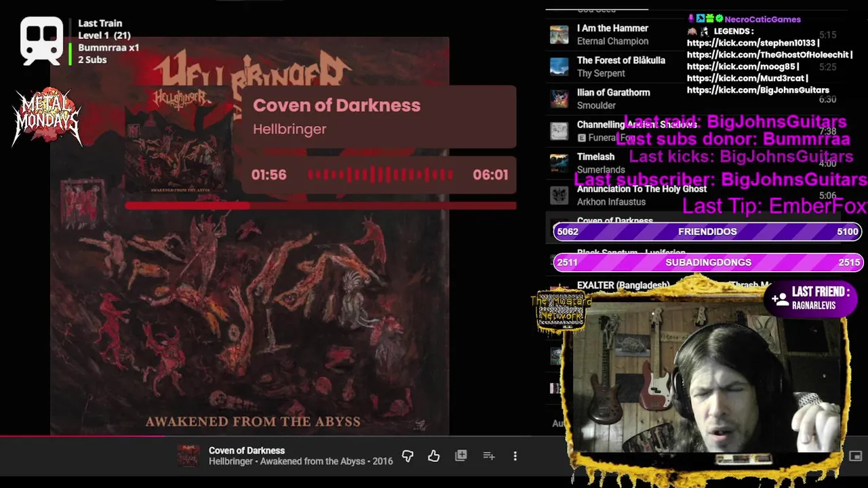Click the small album thumbnail in bottom bar
This screenshot has height=488, width=868.
point(189,455)
